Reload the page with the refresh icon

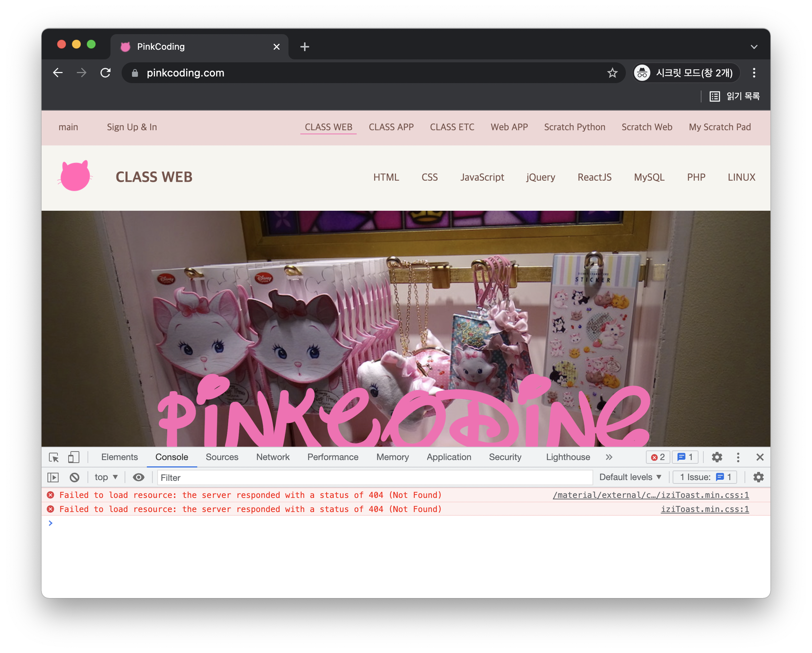(x=105, y=73)
